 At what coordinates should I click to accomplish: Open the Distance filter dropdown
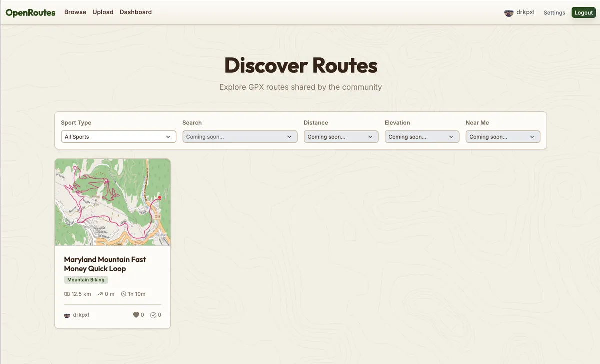click(x=341, y=137)
